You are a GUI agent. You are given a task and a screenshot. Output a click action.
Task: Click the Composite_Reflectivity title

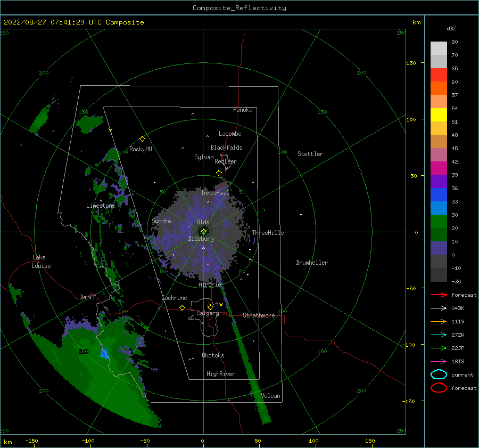(x=239, y=8)
